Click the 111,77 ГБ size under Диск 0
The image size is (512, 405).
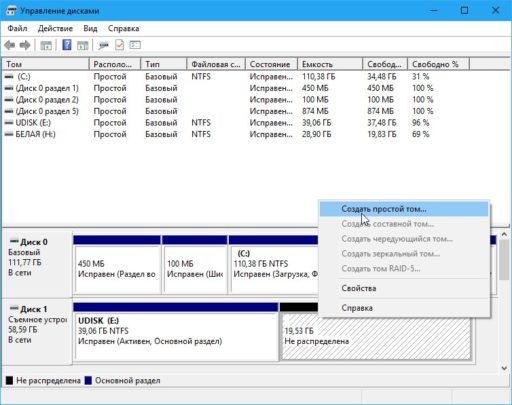[x=25, y=263]
